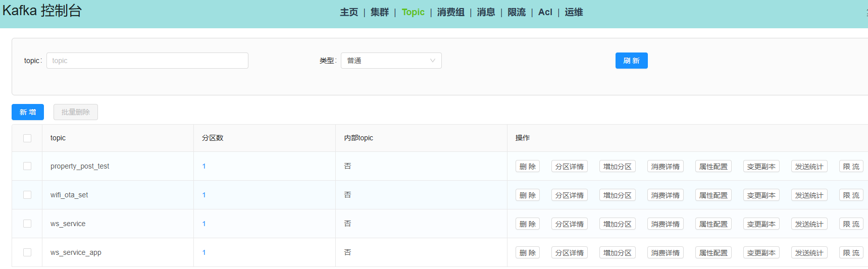Open 发送统计 for ws_service

(809, 224)
